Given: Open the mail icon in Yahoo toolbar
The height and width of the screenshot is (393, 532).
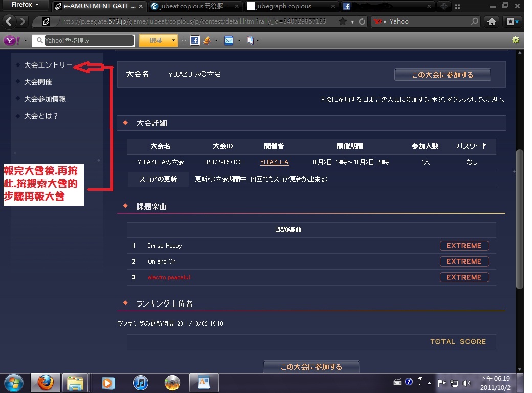Looking at the screenshot, I should point(229,40).
